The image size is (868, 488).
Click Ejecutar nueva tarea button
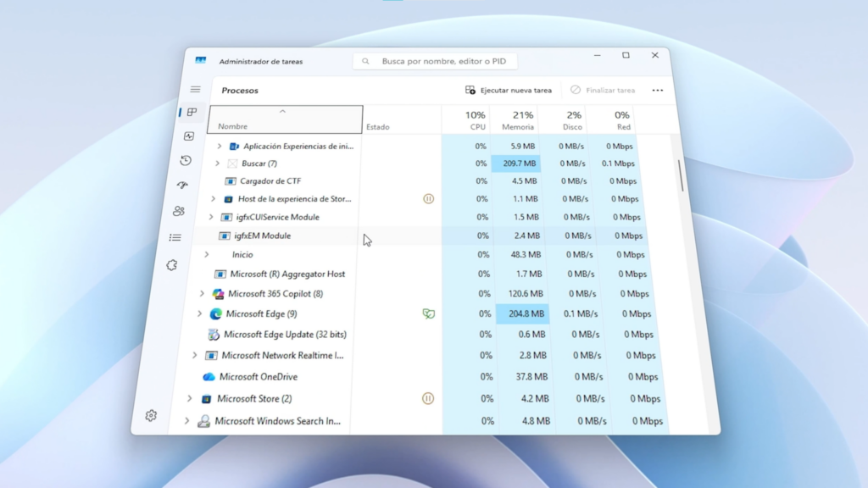tap(509, 90)
